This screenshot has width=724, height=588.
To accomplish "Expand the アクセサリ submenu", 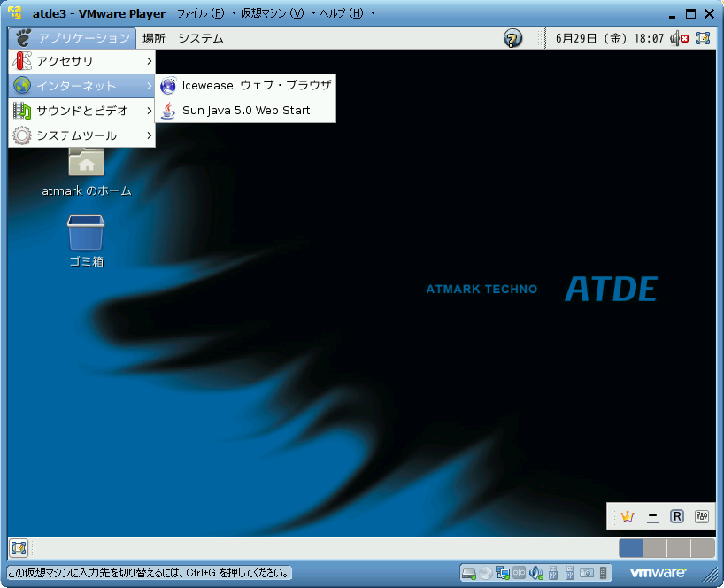I will [81, 61].
